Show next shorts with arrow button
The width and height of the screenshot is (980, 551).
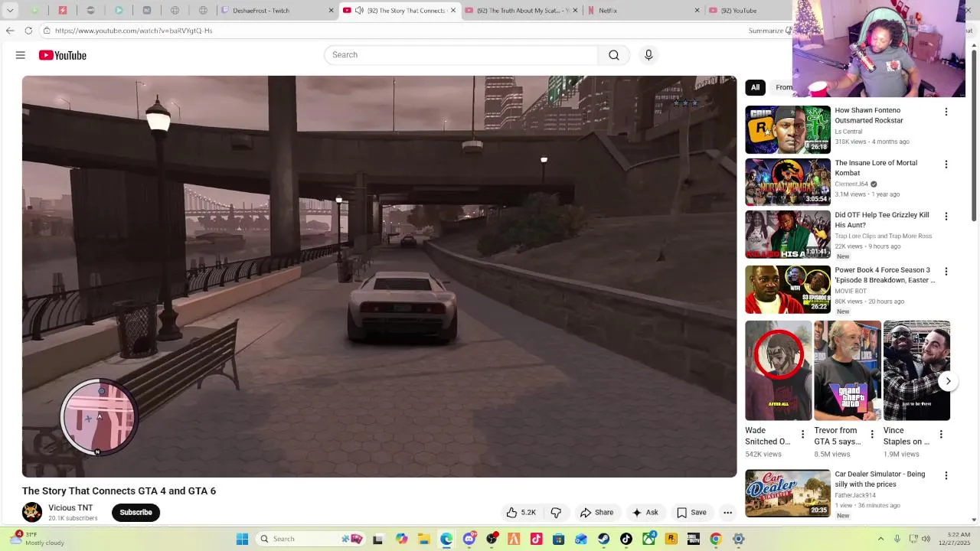[948, 381]
